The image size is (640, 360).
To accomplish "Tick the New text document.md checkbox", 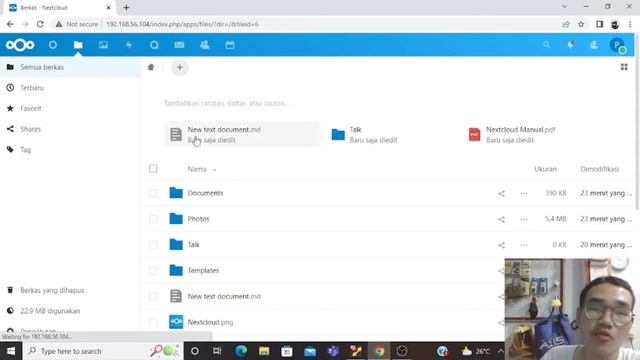I will [153, 296].
